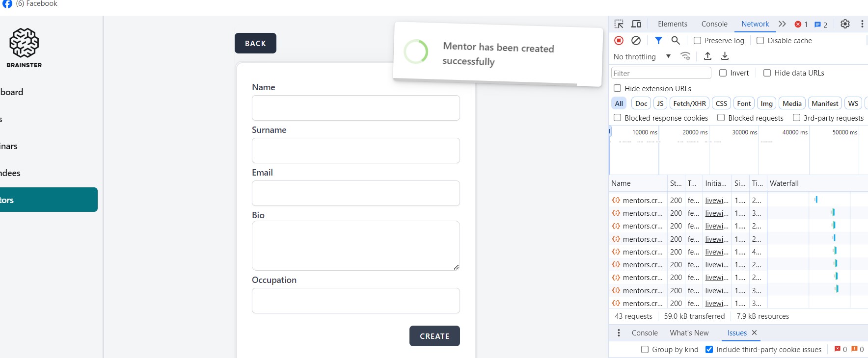Click the BACK button
This screenshot has height=358, width=868.
255,43
